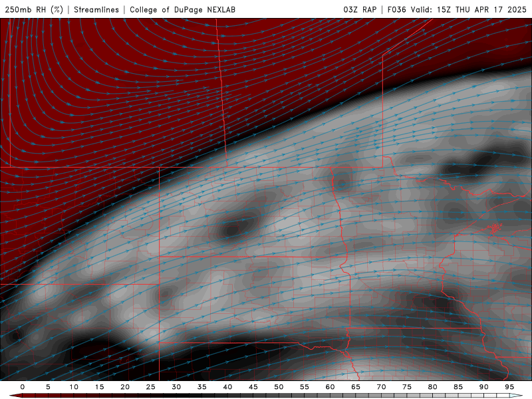This screenshot has height=399, width=532.
Task: Click the colorbar label '50'
Action: 279,387
